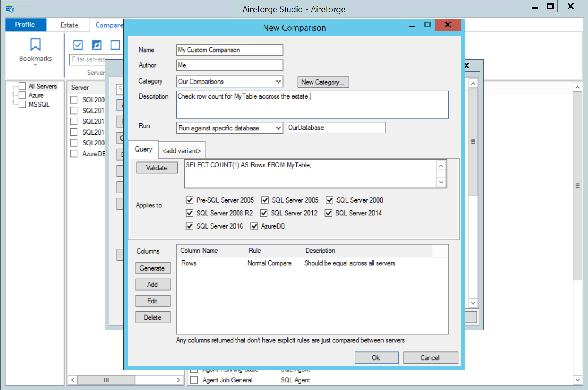
Task: Click the main window vertical scrollbar thumb
Action: (x=577, y=186)
